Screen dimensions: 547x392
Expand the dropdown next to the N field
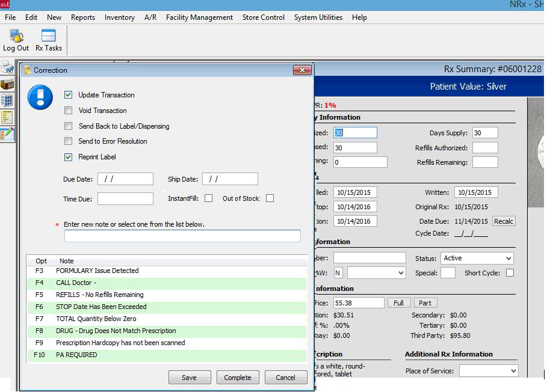(377, 273)
